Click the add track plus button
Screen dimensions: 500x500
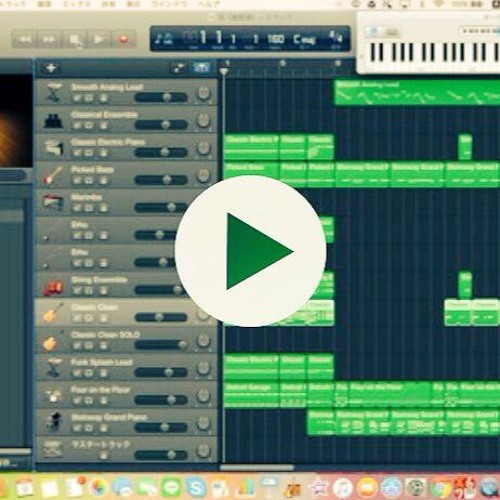[x=51, y=69]
